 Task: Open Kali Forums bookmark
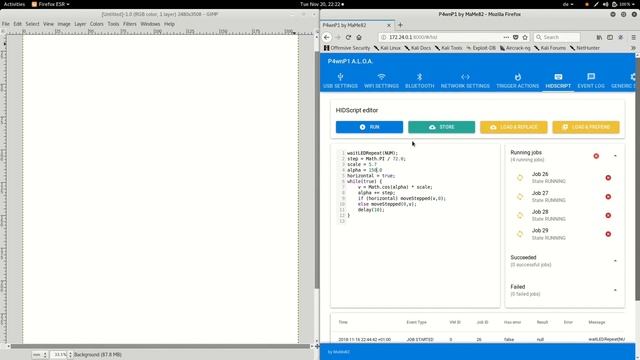[550, 48]
